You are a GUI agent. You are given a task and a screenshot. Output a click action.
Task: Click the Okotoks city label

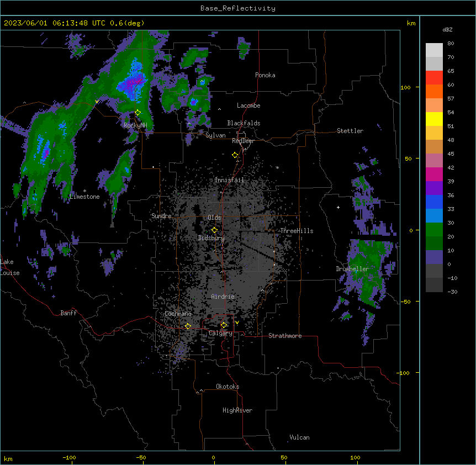228,387
